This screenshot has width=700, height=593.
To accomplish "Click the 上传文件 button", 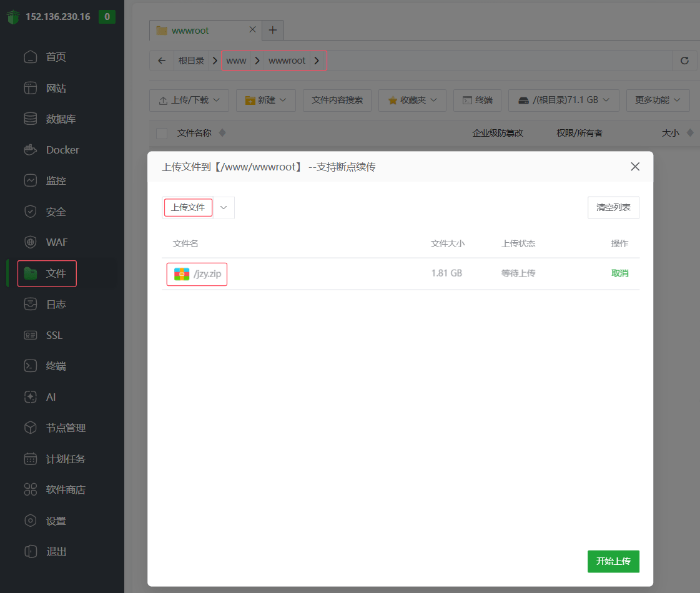I will pos(188,207).
